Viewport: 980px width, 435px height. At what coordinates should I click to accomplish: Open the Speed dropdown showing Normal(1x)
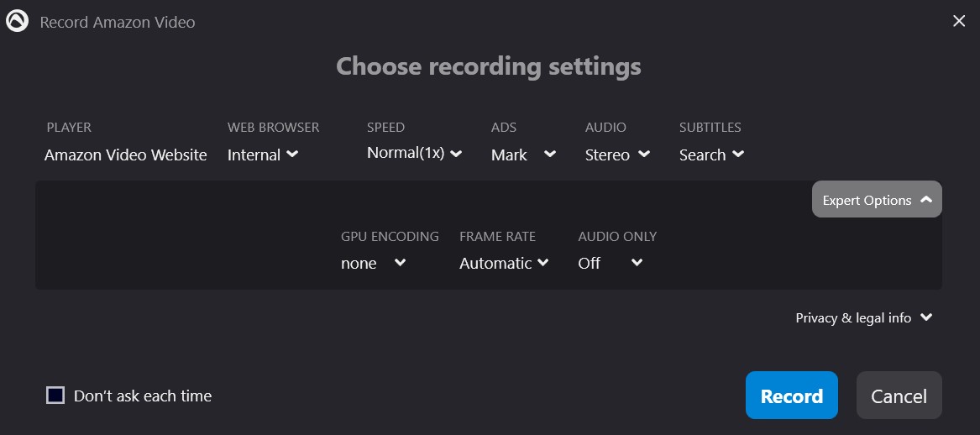(x=414, y=153)
